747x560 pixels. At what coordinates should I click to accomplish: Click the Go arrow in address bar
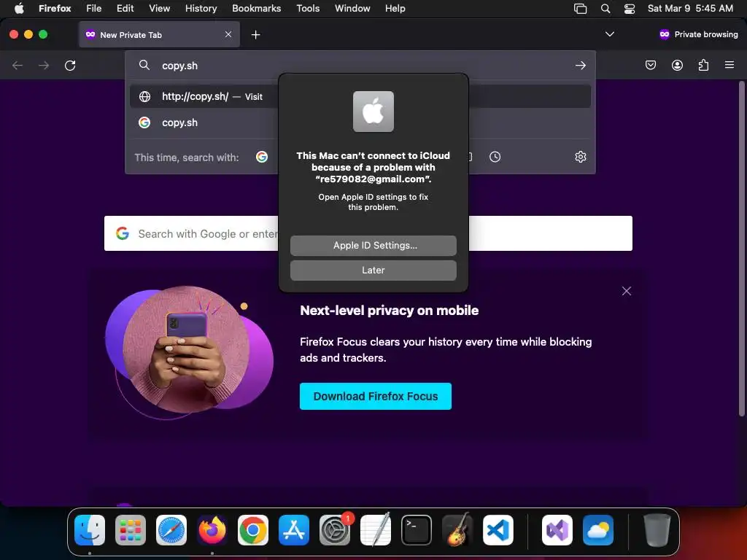[580, 65]
